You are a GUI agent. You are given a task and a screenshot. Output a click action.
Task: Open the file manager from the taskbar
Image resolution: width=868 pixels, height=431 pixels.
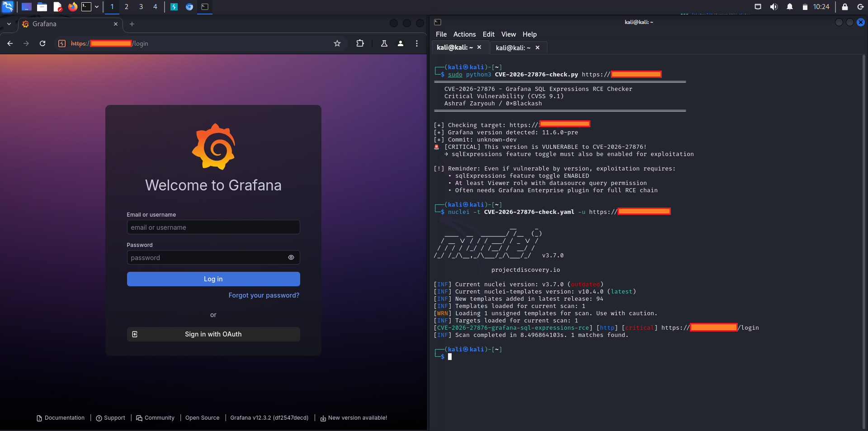pos(42,7)
